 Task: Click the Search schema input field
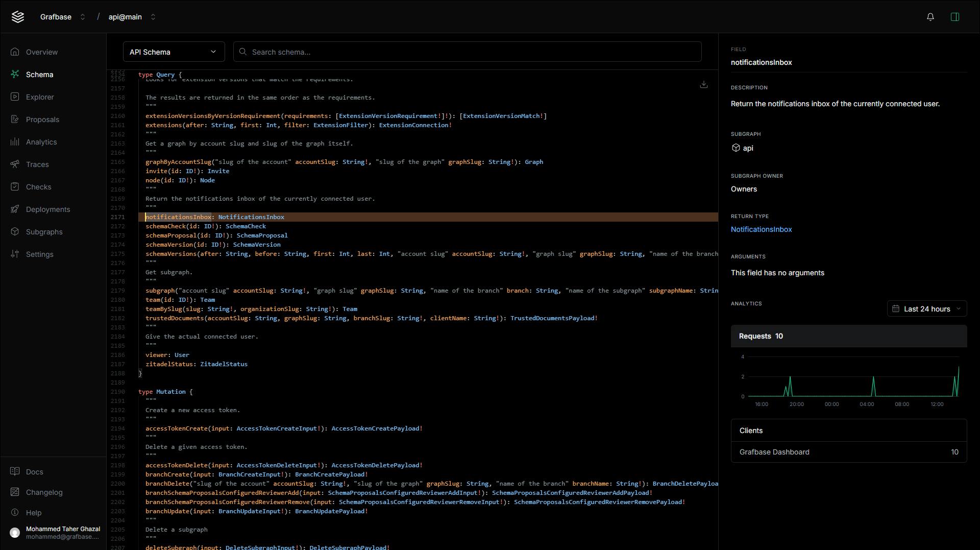(467, 52)
